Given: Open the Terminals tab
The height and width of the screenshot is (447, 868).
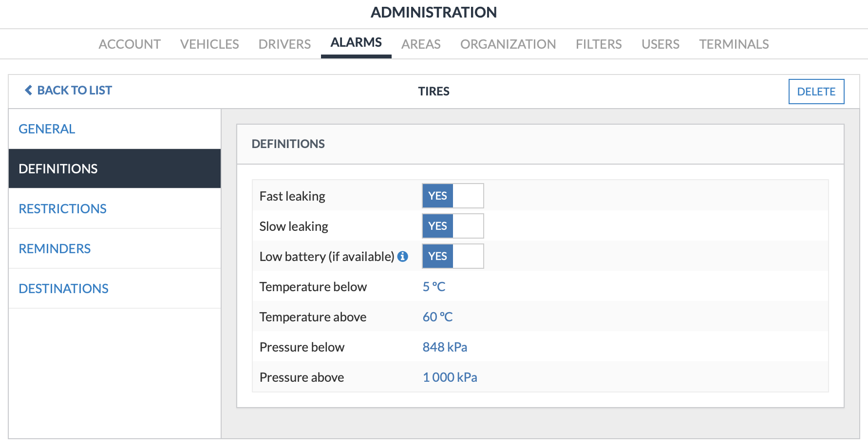Looking at the screenshot, I should tap(734, 44).
